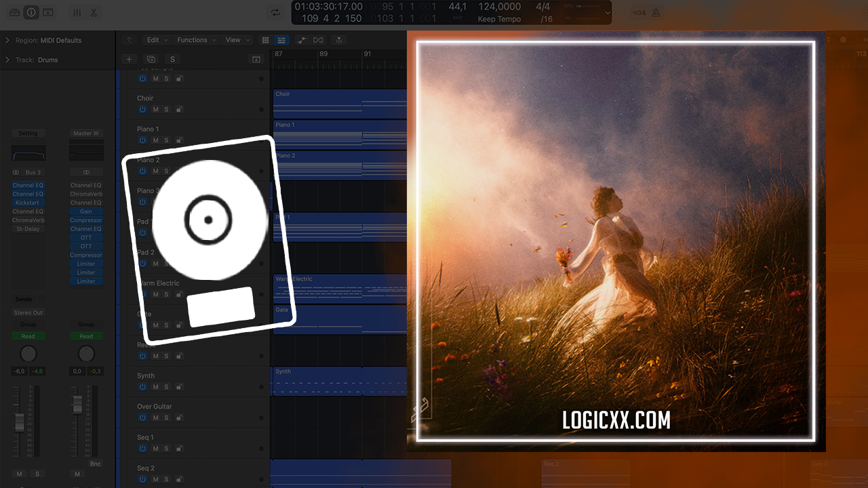Solo the Over Guitar track
Viewport: 868px width, 488px height.
click(x=166, y=418)
